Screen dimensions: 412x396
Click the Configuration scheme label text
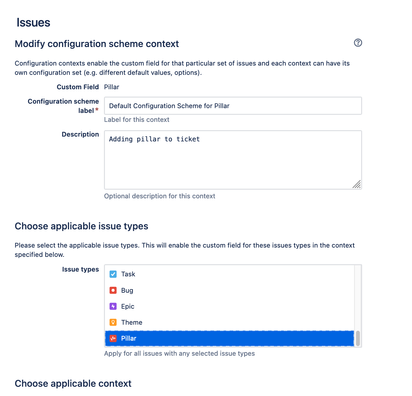coord(63,106)
